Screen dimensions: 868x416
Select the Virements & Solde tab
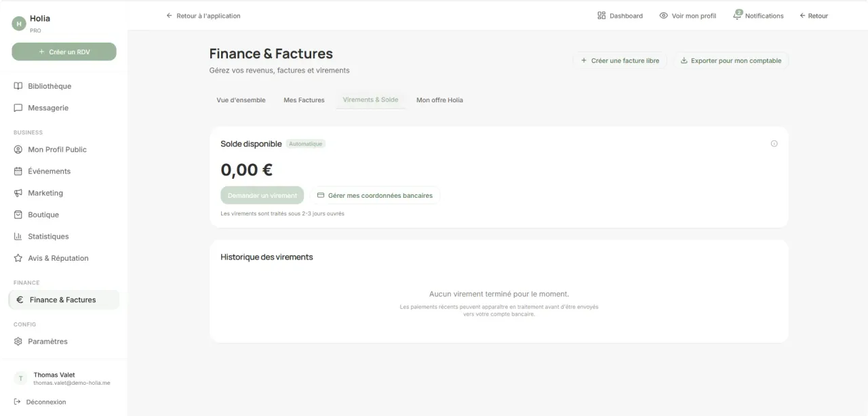click(x=370, y=100)
